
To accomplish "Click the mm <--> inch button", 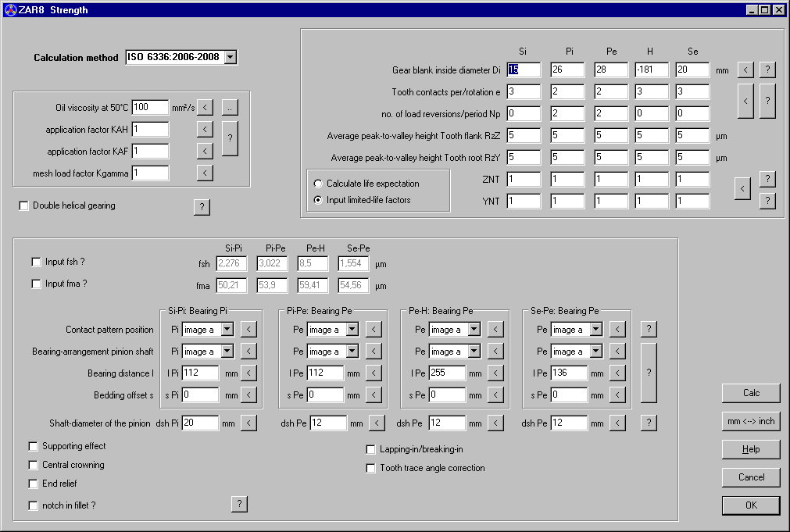I will (x=750, y=421).
